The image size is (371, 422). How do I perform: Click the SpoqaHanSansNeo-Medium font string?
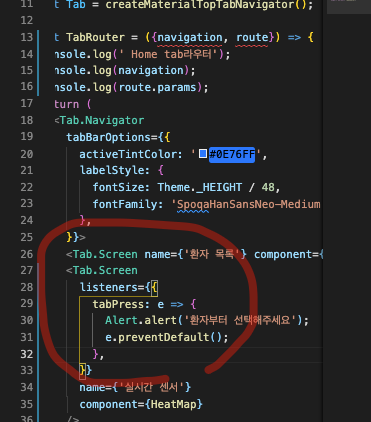[248, 204]
